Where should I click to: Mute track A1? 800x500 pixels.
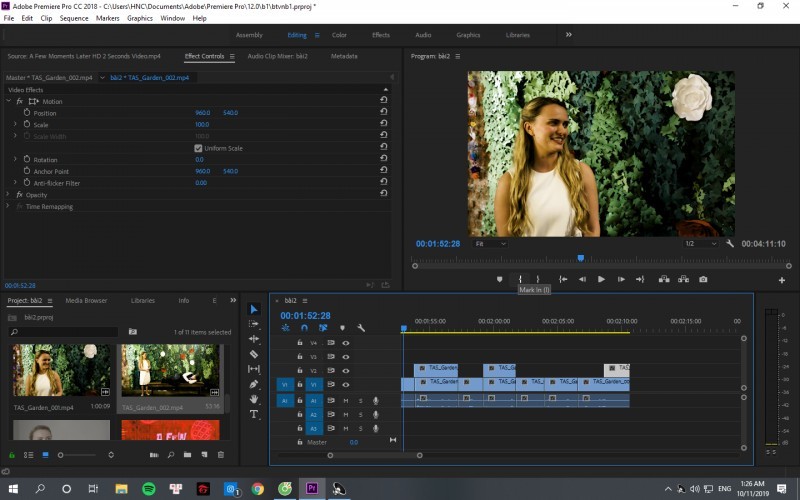pyautogui.click(x=345, y=401)
